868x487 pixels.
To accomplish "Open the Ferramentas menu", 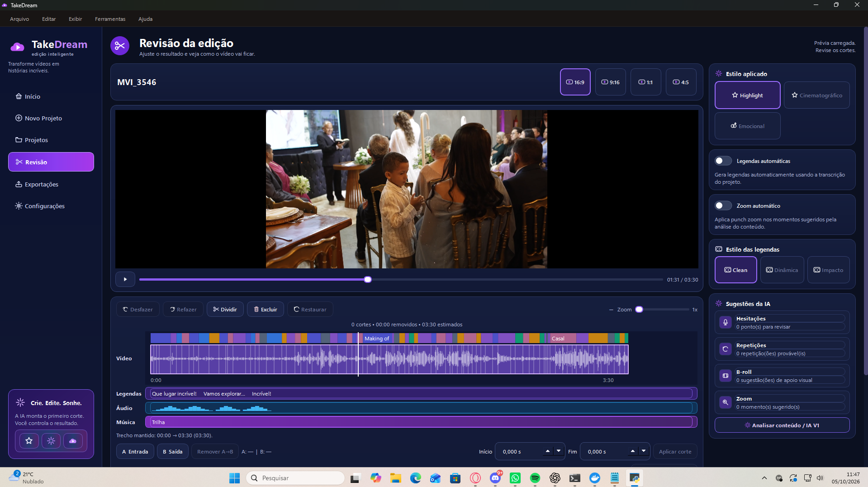I will point(110,19).
